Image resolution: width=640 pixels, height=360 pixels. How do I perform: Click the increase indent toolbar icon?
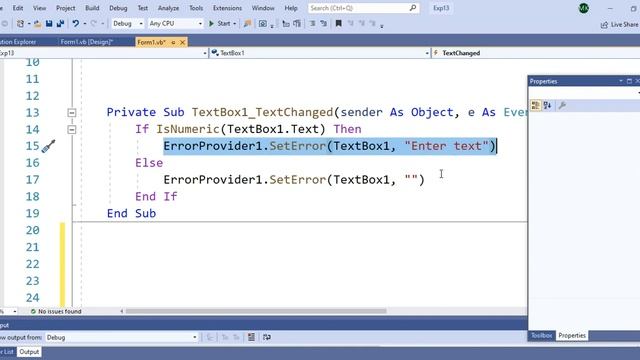297,24
